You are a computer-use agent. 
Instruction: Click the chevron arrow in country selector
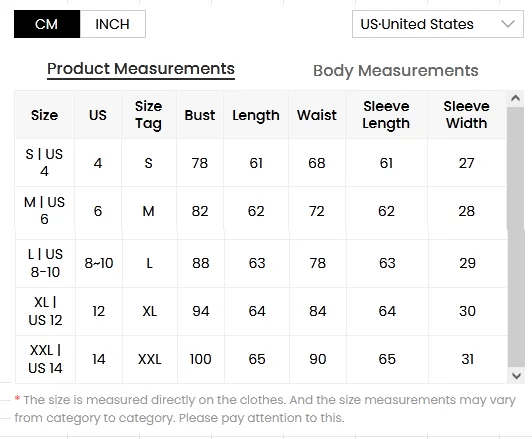[x=508, y=24]
